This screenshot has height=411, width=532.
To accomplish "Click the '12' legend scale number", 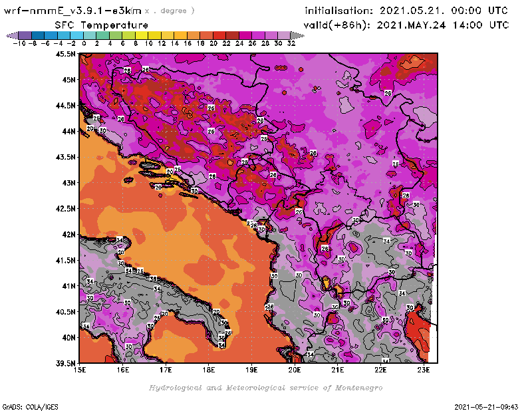I will [162, 43].
